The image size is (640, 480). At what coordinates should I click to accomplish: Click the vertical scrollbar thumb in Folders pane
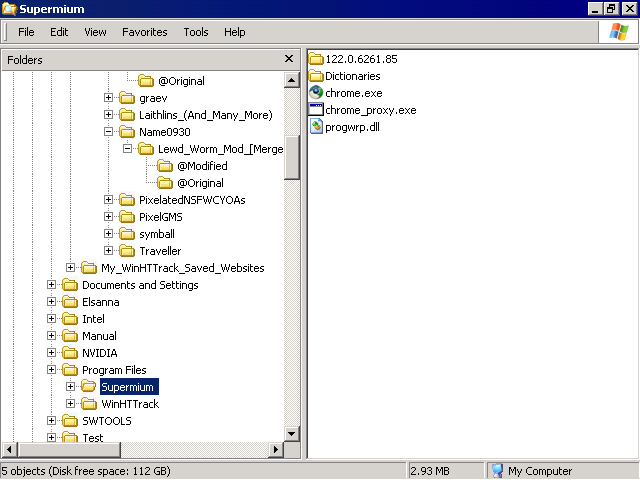click(x=291, y=158)
